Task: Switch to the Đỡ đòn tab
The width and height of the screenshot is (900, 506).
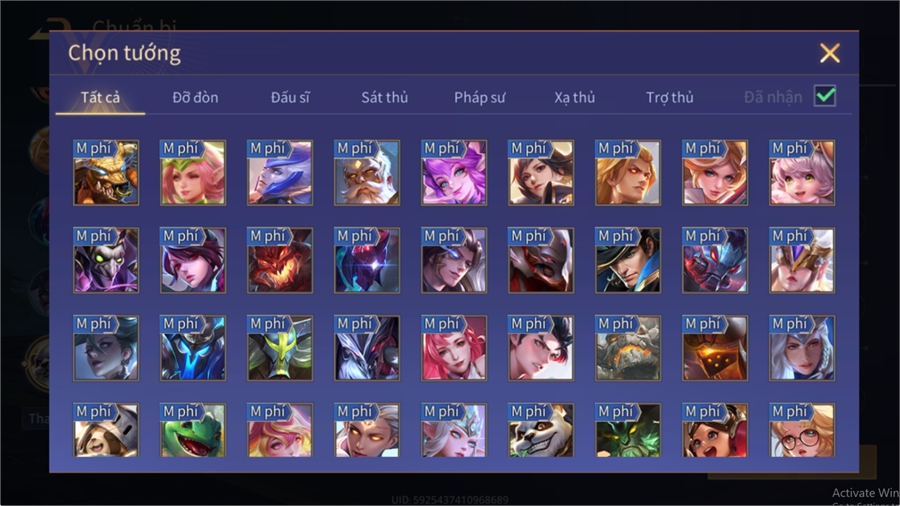Action: pyautogui.click(x=195, y=98)
